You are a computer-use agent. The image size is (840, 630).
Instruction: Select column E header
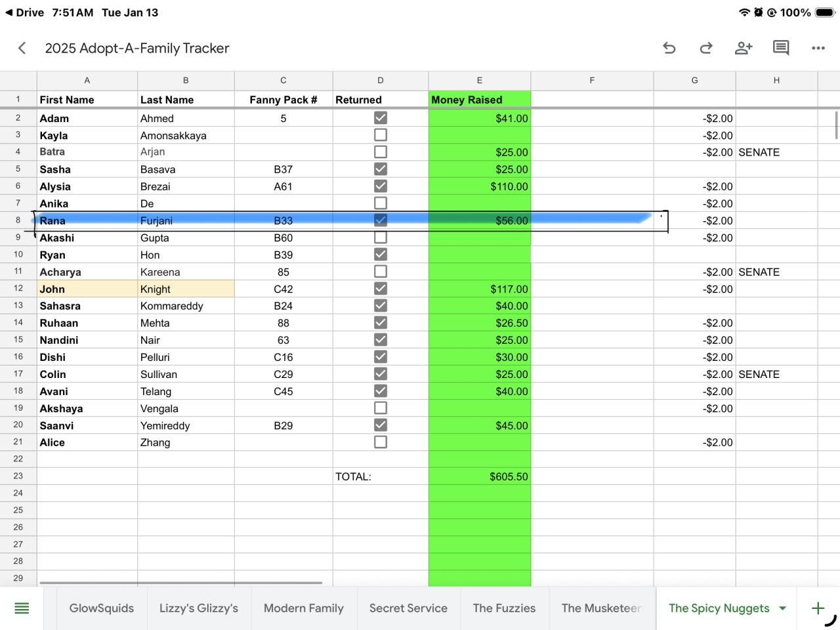pyautogui.click(x=479, y=80)
